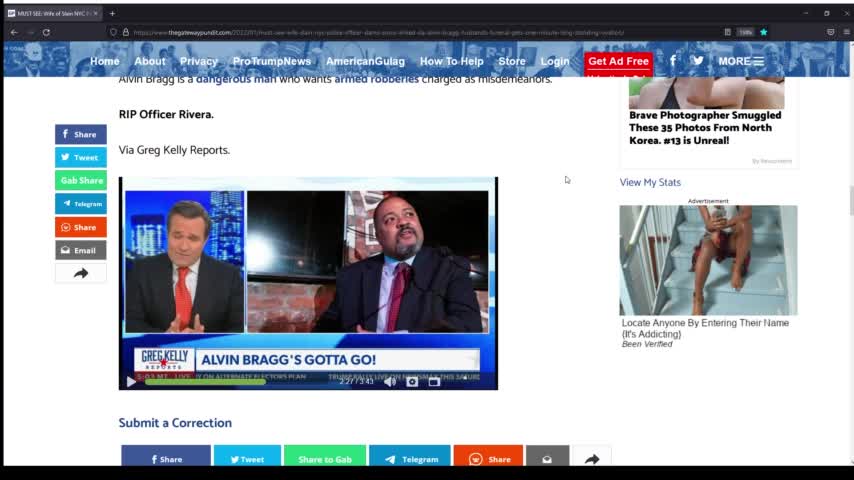Mute the video volume icon

click(390, 382)
